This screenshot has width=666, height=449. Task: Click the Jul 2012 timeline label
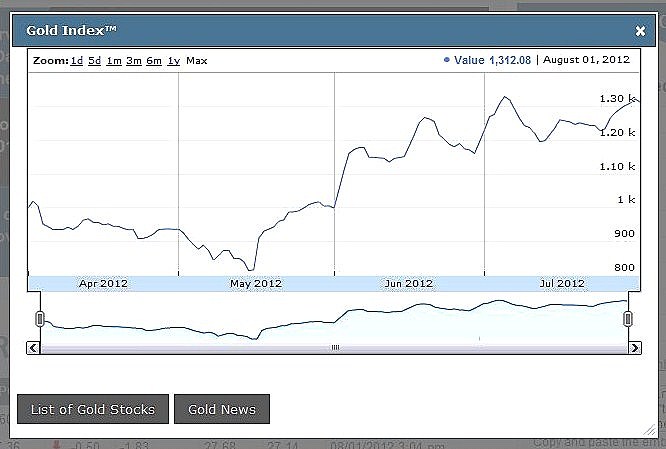[562, 284]
